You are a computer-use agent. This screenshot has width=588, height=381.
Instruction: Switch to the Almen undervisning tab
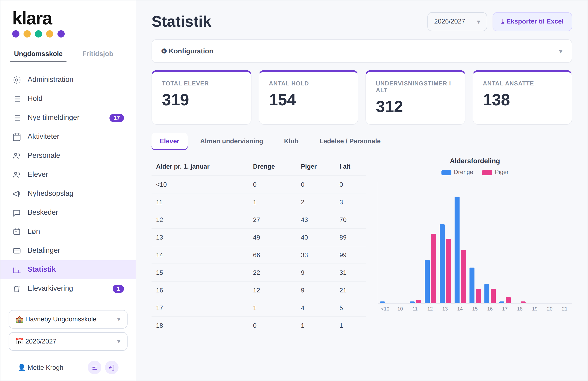pos(232,141)
